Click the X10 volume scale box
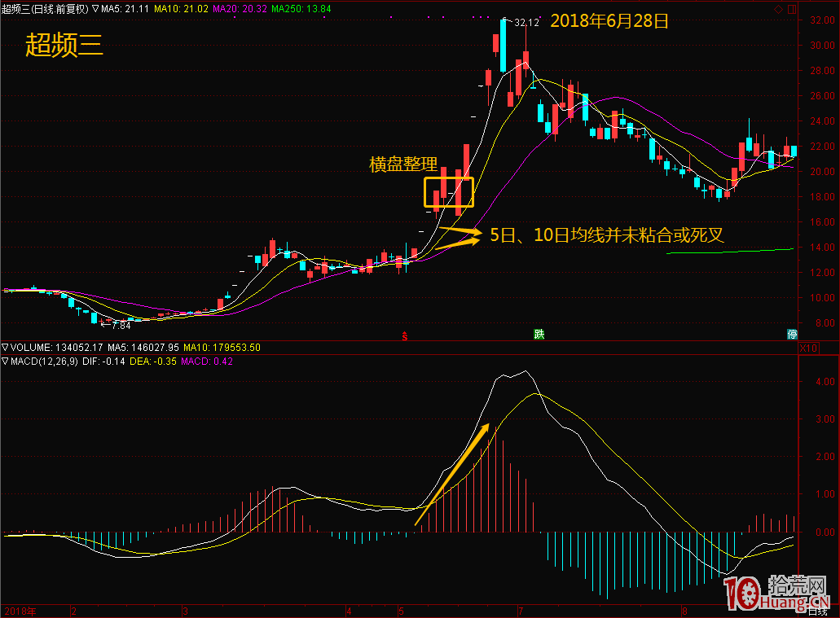The height and width of the screenshot is (618, 840). click(808, 348)
